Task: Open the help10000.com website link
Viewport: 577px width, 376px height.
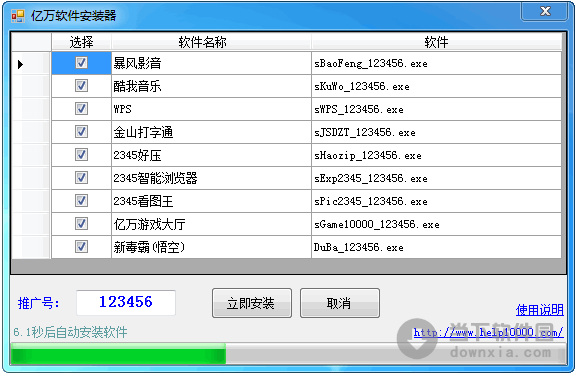Action: point(488,333)
